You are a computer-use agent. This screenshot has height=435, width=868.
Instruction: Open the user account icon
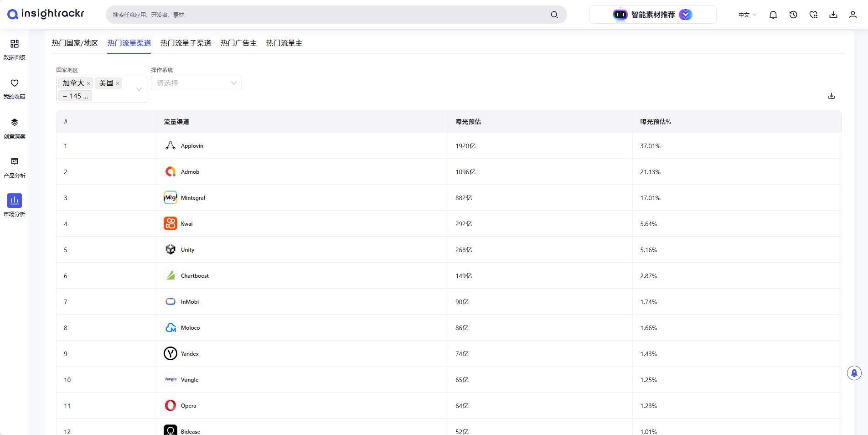coord(853,15)
